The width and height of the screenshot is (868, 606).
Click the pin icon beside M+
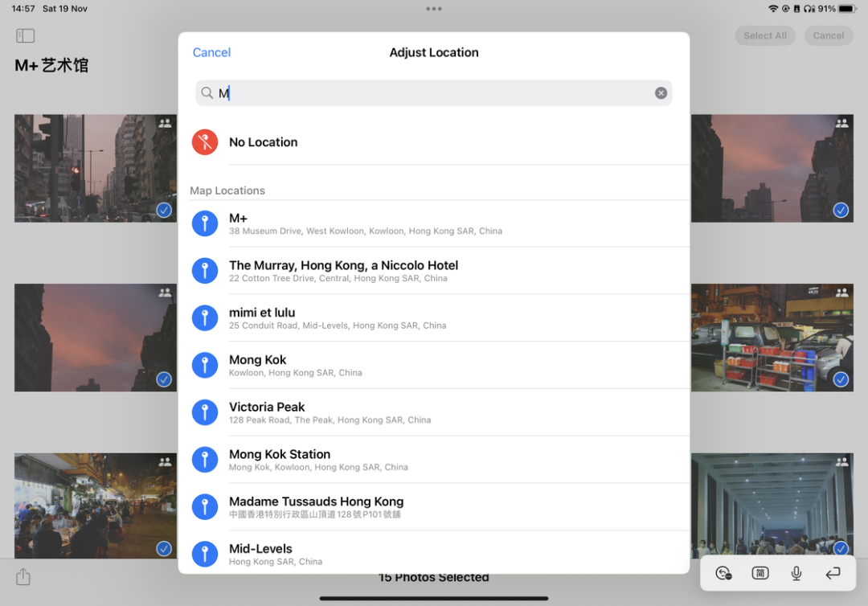(x=205, y=223)
